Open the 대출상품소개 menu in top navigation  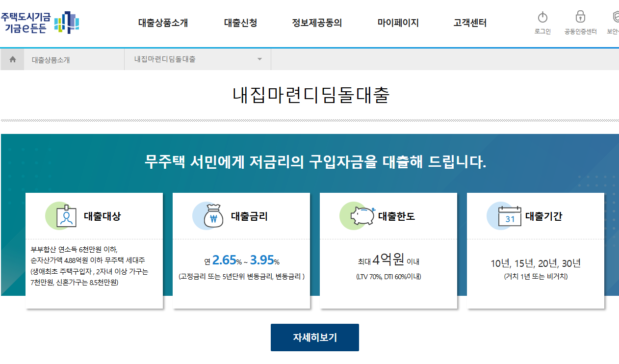pyautogui.click(x=163, y=22)
